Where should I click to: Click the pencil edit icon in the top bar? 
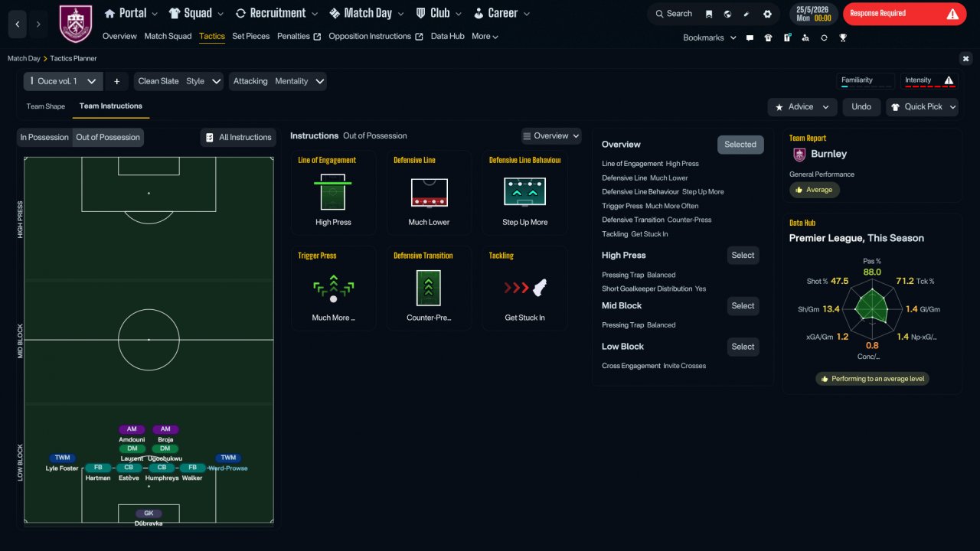click(x=746, y=14)
